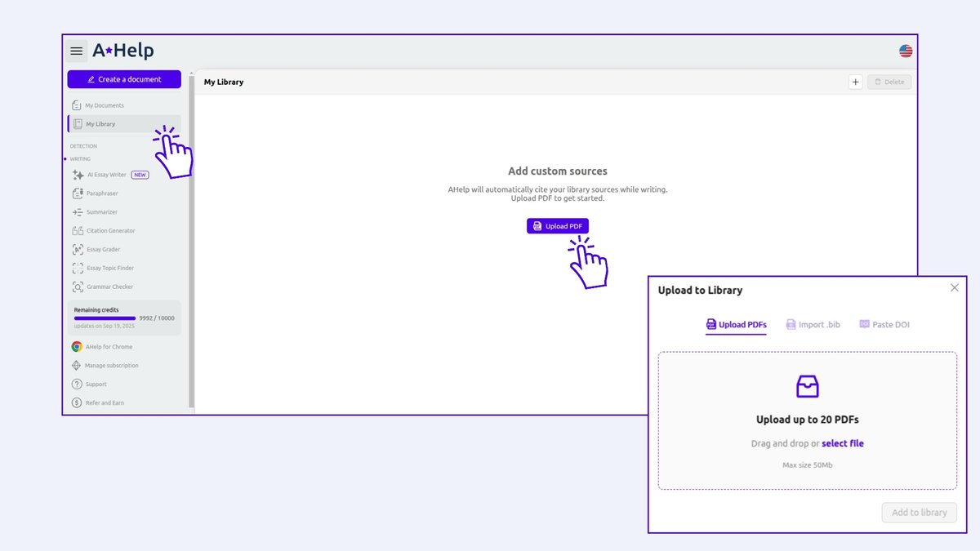This screenshot has height=551, width=980.
Task: Click the Create a document button
Action: click(x=124, y=79)
